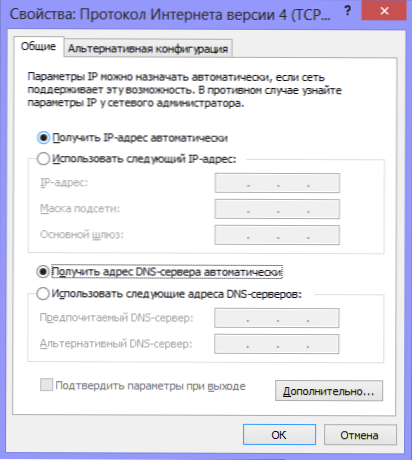The width and height of the screenshot is (412, 460).
Task: Switch to the Общие tab
Action: point(38,46)
